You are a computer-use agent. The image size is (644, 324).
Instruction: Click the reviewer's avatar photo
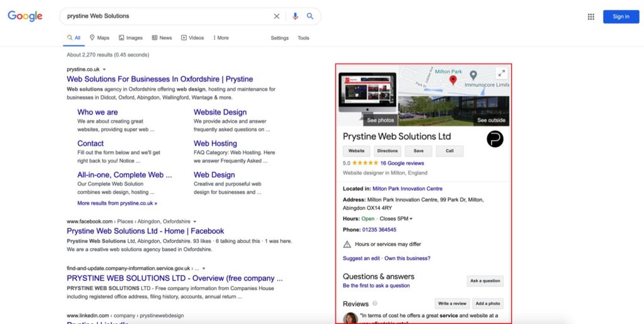350,318
